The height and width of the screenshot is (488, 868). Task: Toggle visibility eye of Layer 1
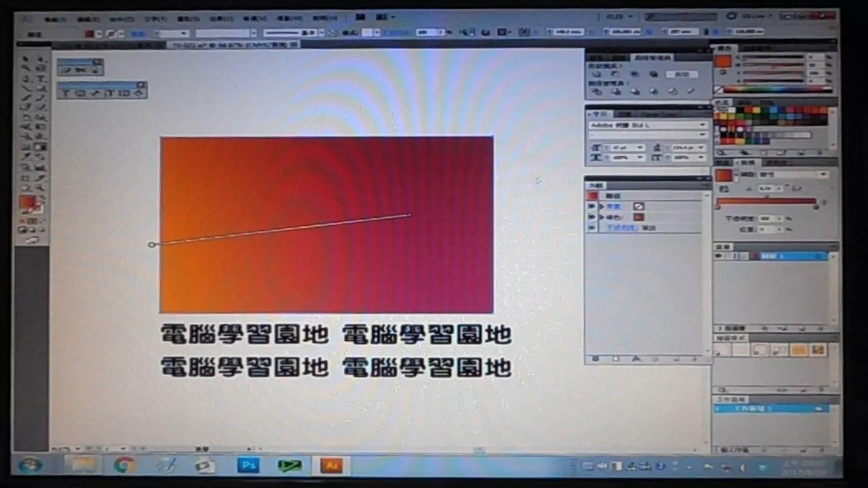click(719, 256)
